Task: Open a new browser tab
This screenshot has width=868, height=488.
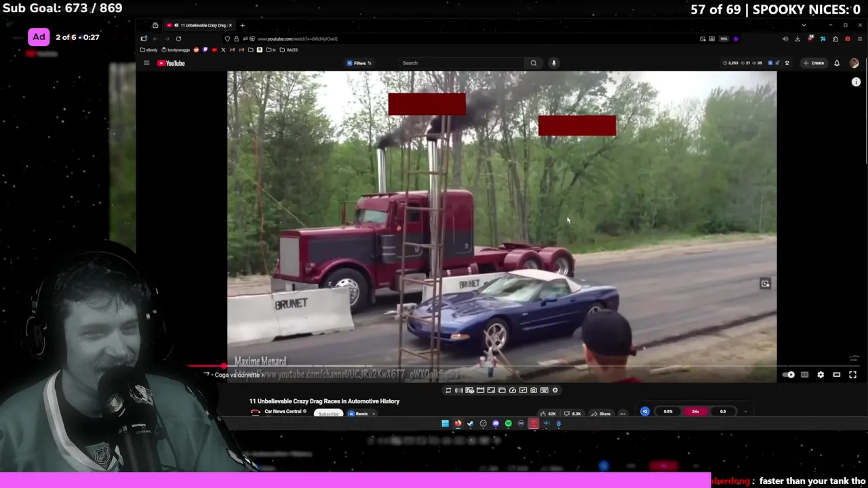Action: [242, 25]
